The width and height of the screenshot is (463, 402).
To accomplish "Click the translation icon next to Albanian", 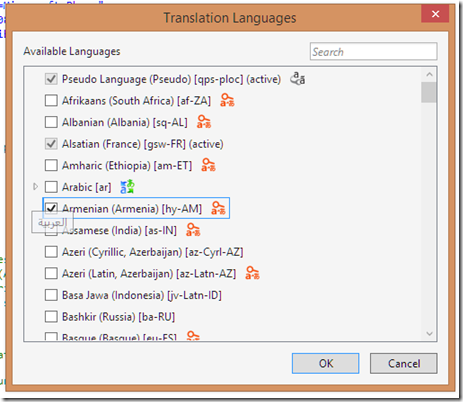I will coord(204,122).
